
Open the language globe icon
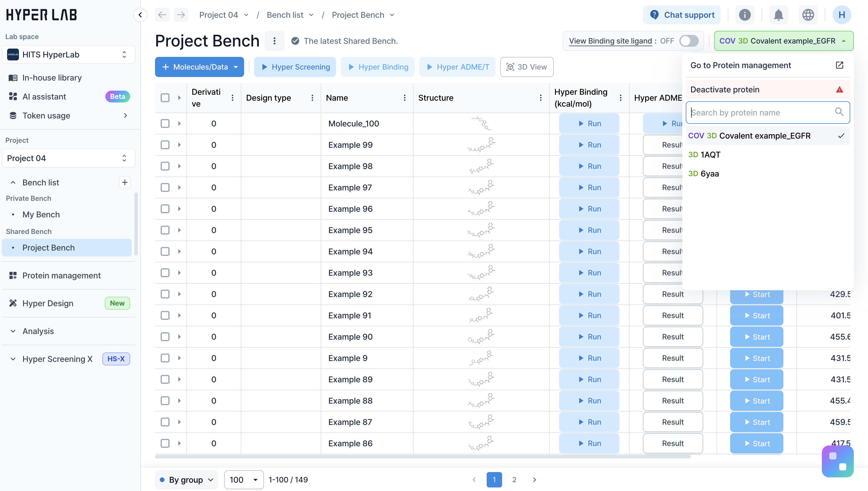(808, 15)
